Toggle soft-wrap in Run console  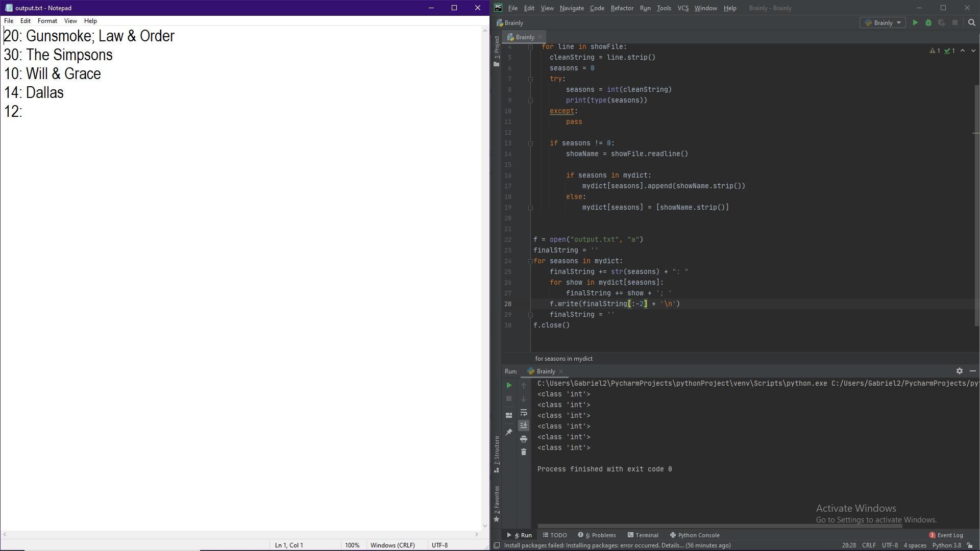coord(524,413)
